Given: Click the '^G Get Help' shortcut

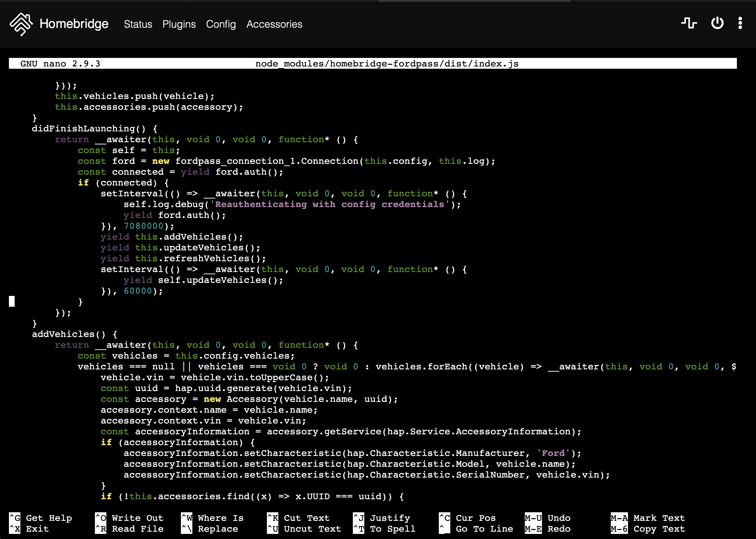Looking at the screenshot, I should [x=40, y=518].
